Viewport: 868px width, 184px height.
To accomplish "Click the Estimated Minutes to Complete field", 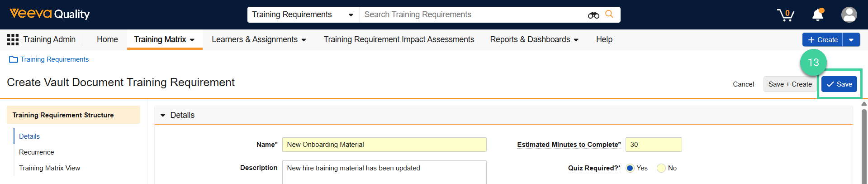I will tap(653, 145).
